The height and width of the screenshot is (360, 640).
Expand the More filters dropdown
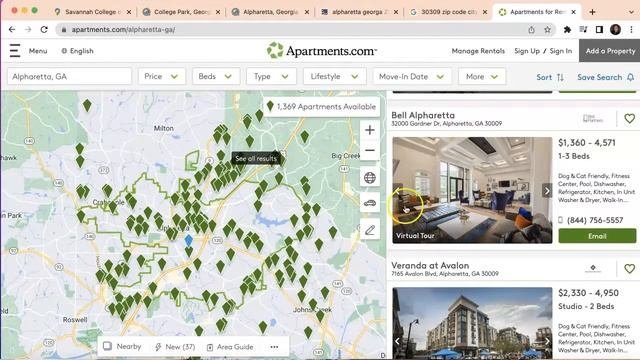(x=482, y=76)
